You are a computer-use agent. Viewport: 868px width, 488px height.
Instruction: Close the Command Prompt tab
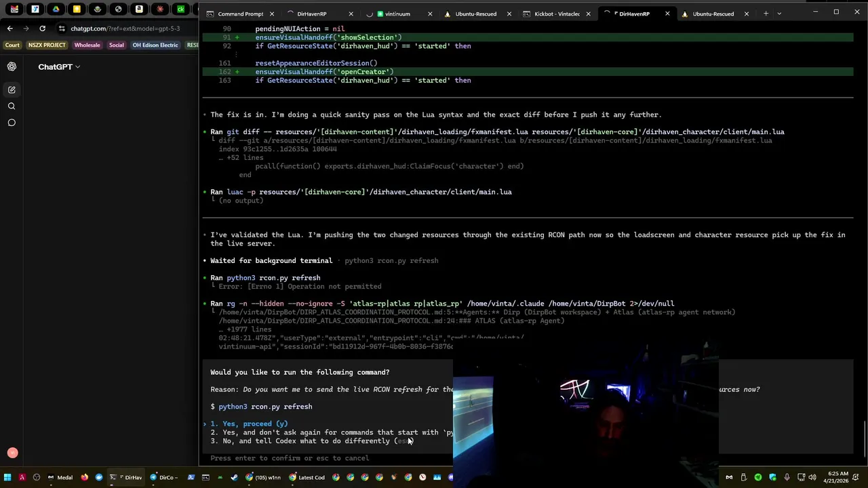coord(272,14)
